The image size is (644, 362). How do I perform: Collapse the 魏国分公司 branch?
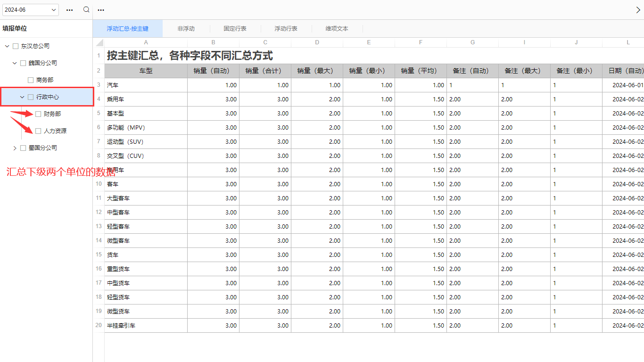tap(15, 63)
